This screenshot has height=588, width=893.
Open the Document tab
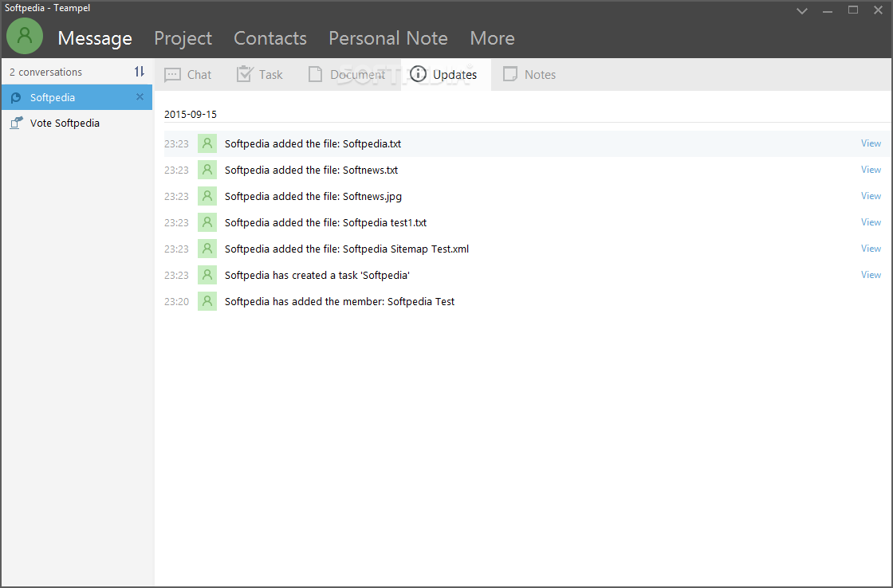[x=346, y=75]
